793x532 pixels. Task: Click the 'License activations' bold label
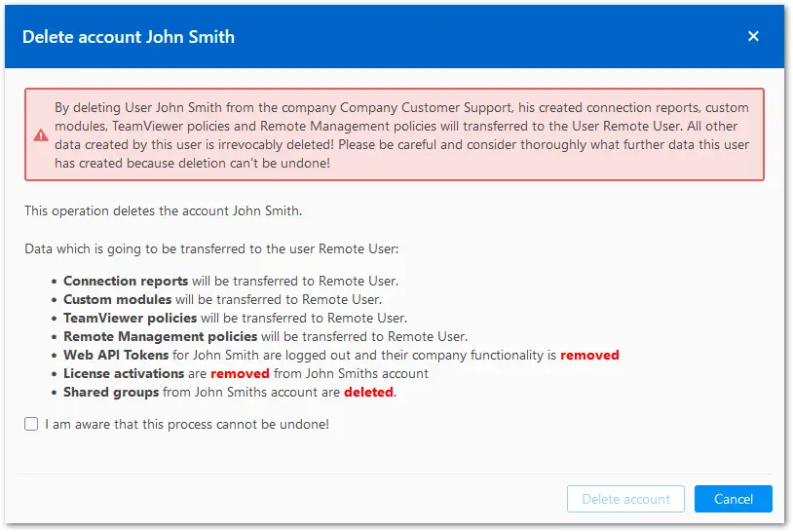point(124,373)
